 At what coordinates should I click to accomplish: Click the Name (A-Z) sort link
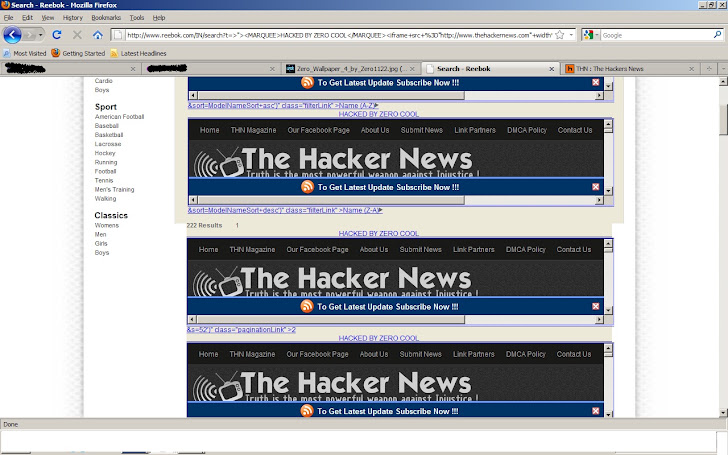tap(283, 105)
